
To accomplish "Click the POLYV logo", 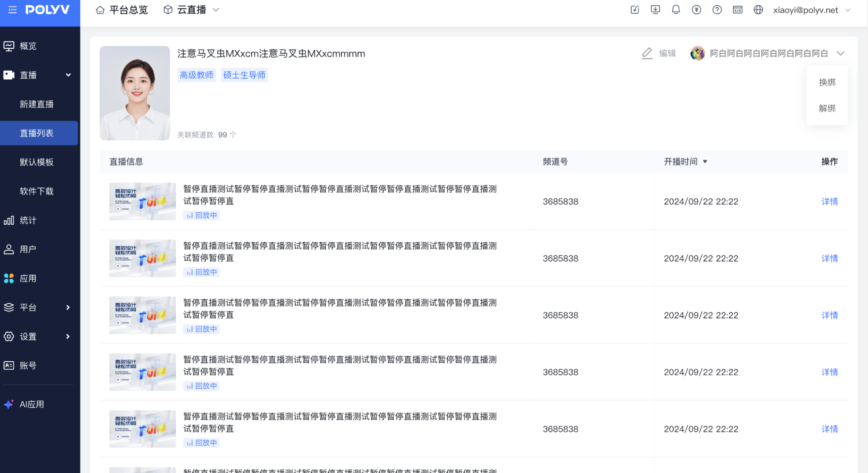I will point(48,10).
